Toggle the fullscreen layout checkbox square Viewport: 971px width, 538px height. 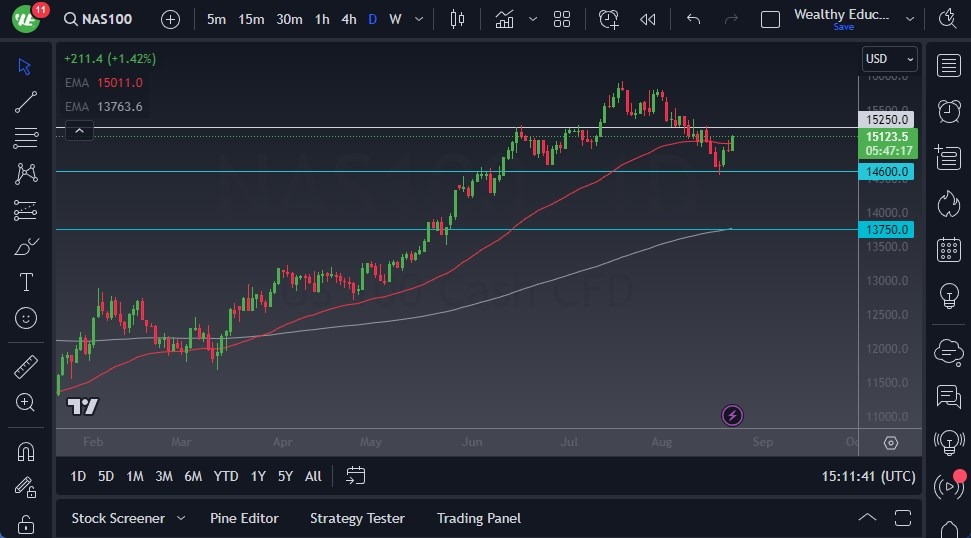770,19
